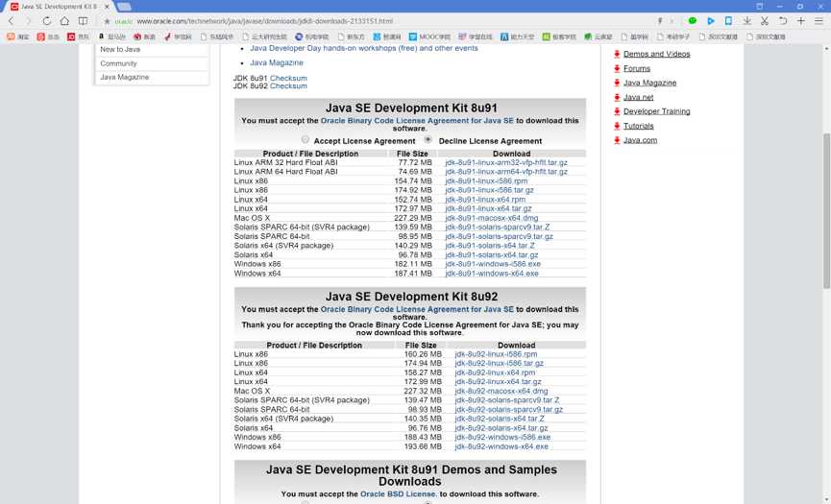
Task: Download jdk-8u92-macosx-x64.dmg
Action: click(501, 392)
